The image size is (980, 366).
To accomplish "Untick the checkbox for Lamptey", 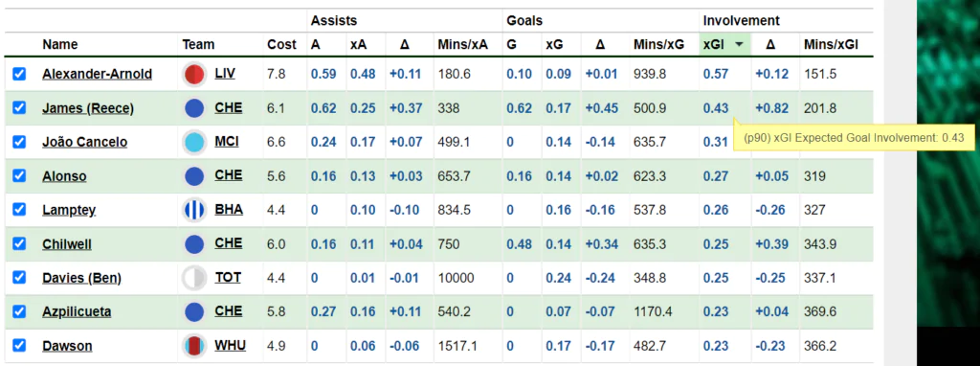I will (19, 210).
